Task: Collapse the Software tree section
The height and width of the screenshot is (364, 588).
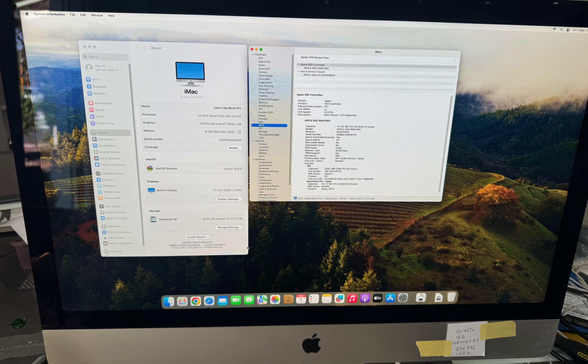Action: 253,159
